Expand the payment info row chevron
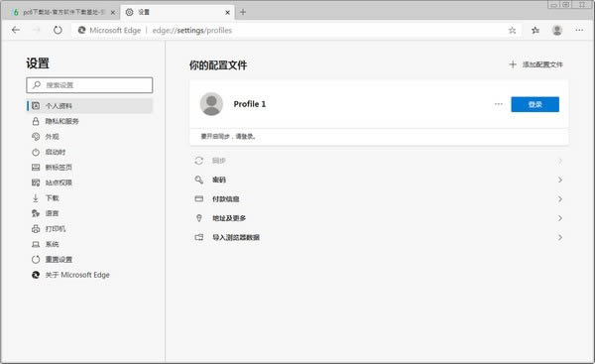The image size is (595, 364). tap(559, 199)
